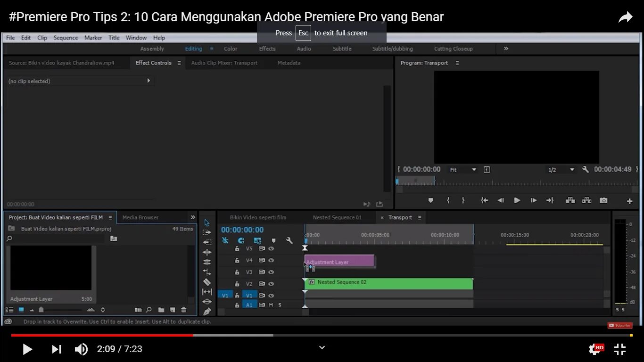Click Mark In in Program monitor
The width and height of the screenshot is (644, 362).
pos(448,200)
